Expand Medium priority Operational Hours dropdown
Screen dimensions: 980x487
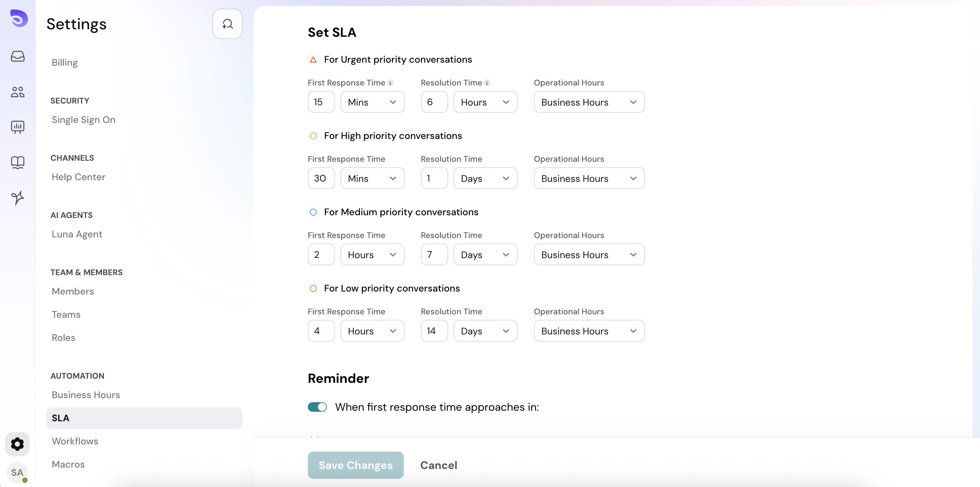(588, 254)
